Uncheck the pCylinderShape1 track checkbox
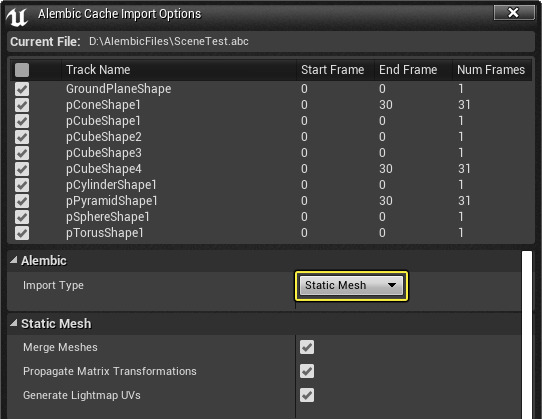The image size is (542, 419). pos(22,185)
